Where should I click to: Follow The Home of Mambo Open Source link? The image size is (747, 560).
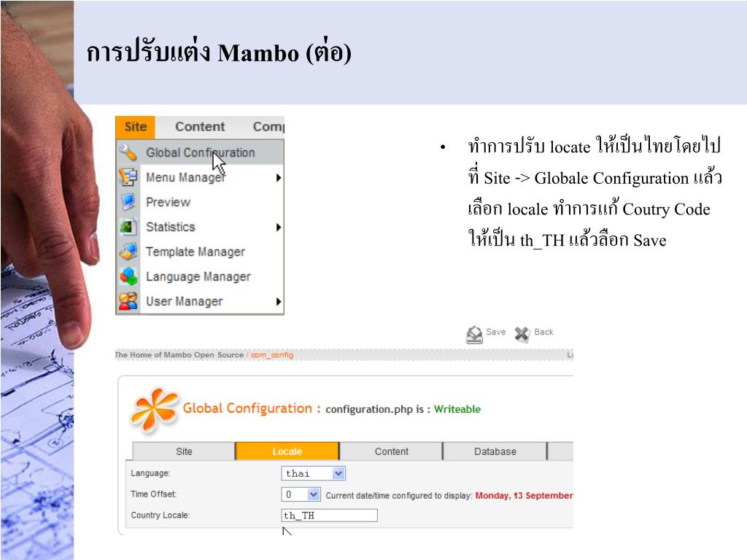179,355
